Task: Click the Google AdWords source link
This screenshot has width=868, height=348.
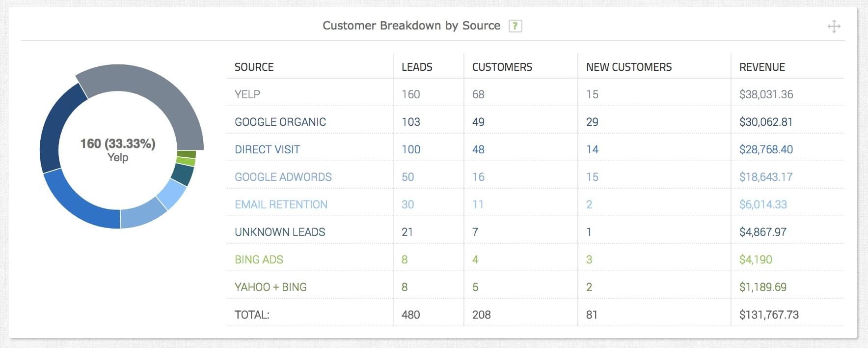Action: pyautogui.click(x=283, y=177)
